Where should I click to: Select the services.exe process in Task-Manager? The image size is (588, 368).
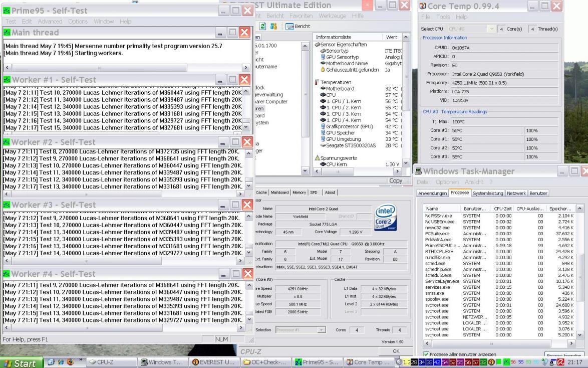pos(499,287)
